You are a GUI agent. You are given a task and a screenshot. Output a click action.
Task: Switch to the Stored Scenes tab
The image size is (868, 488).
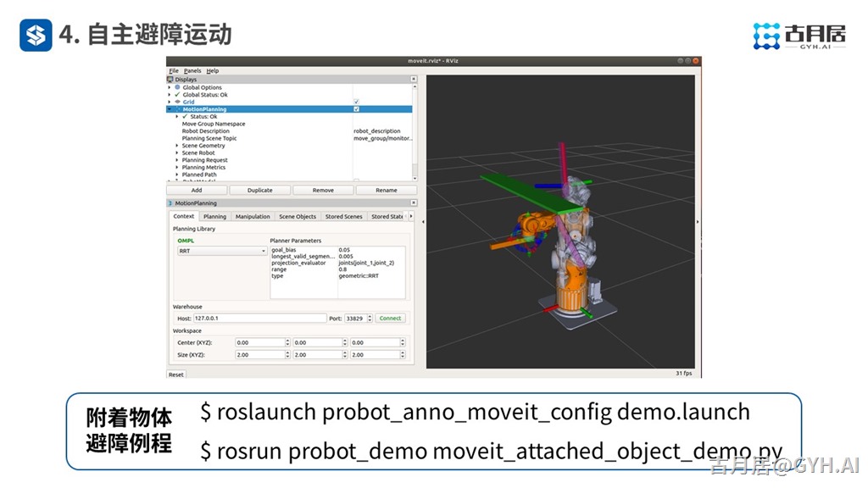click(x=344, y=216)
